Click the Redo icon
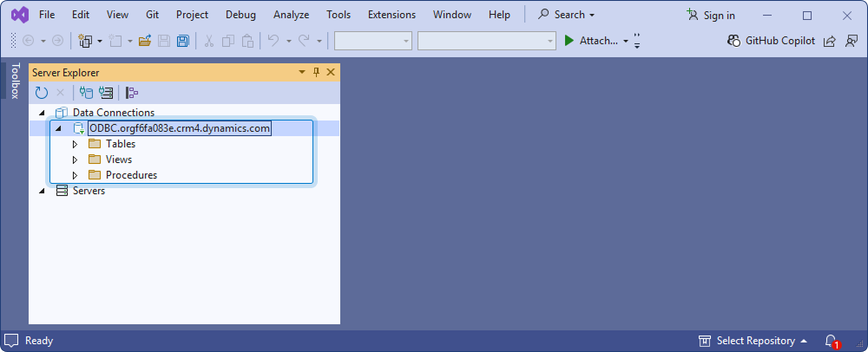The height and width of the screenshot is (352, 868). (304, 41)
